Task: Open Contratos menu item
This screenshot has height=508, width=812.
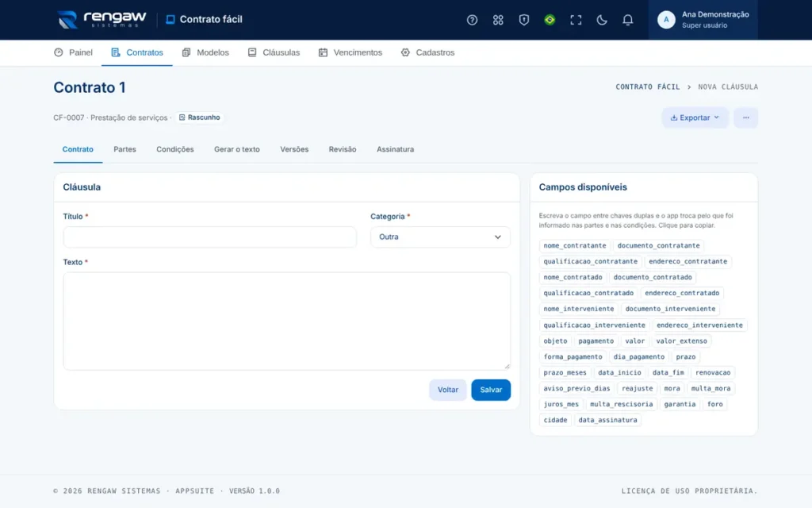Action: point(136,52)
